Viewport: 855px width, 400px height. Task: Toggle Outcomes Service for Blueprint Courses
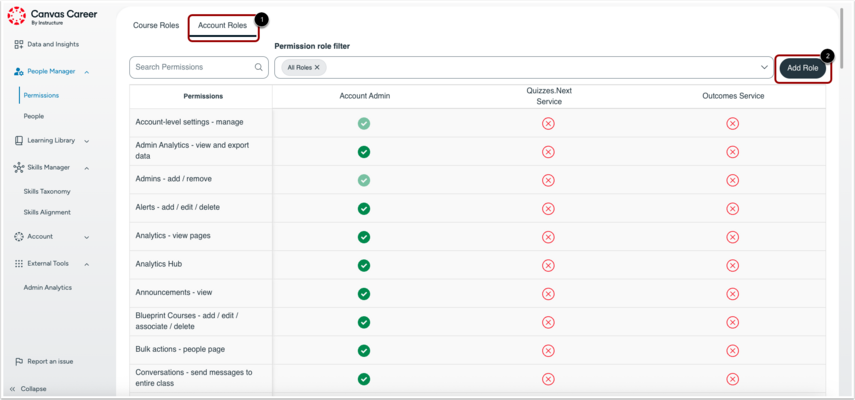[733, 322]
